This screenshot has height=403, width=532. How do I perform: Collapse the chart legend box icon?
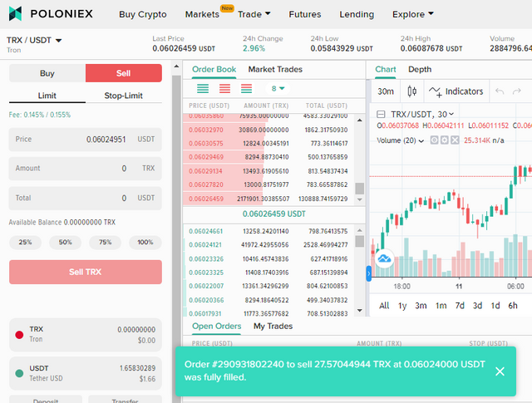coord(381,115)
